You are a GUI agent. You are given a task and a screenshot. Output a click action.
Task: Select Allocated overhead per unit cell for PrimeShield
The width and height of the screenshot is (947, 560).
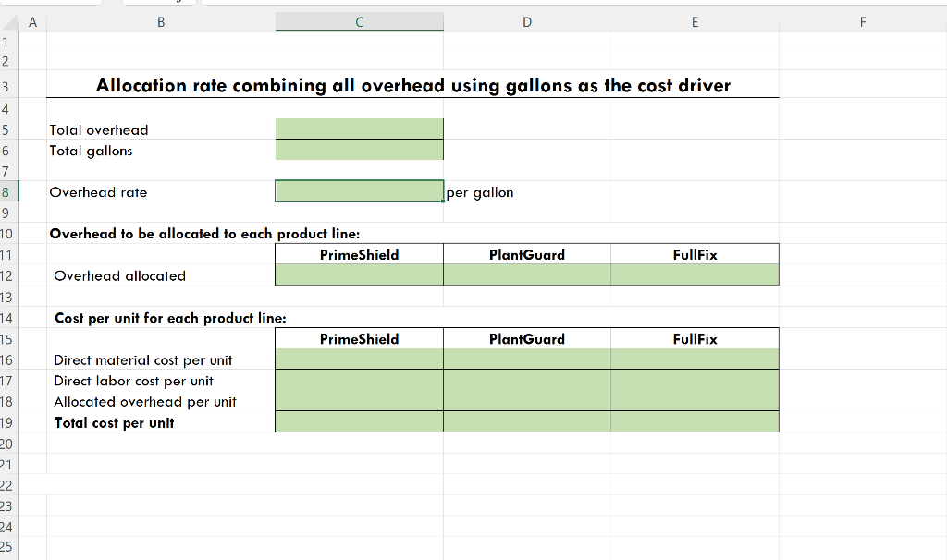360,401
